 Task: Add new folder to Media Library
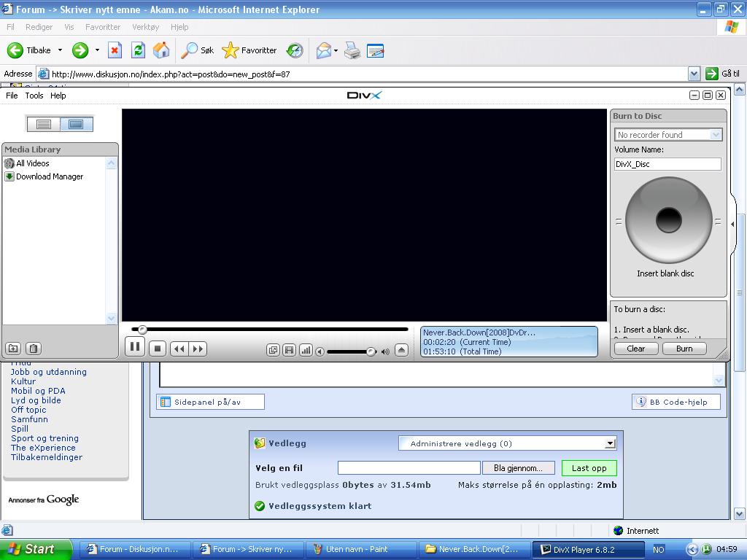[13, 349]
